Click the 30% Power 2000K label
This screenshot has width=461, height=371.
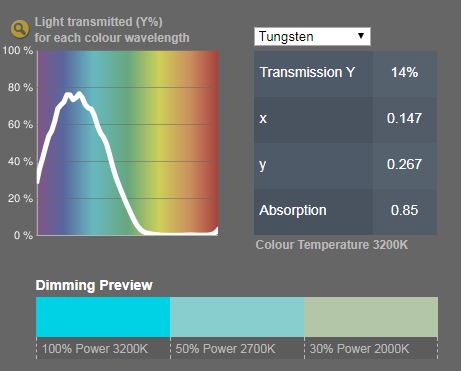coord(359,349)
